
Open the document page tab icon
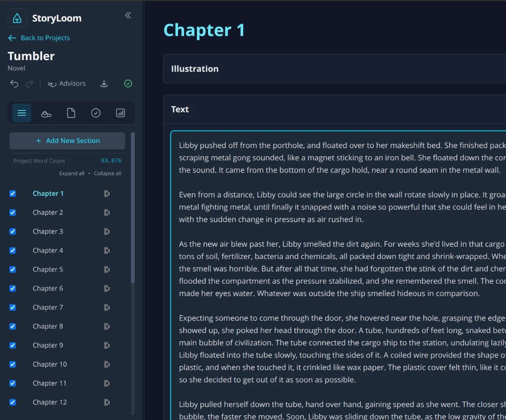pyautogui.click(x=71, y=113)
